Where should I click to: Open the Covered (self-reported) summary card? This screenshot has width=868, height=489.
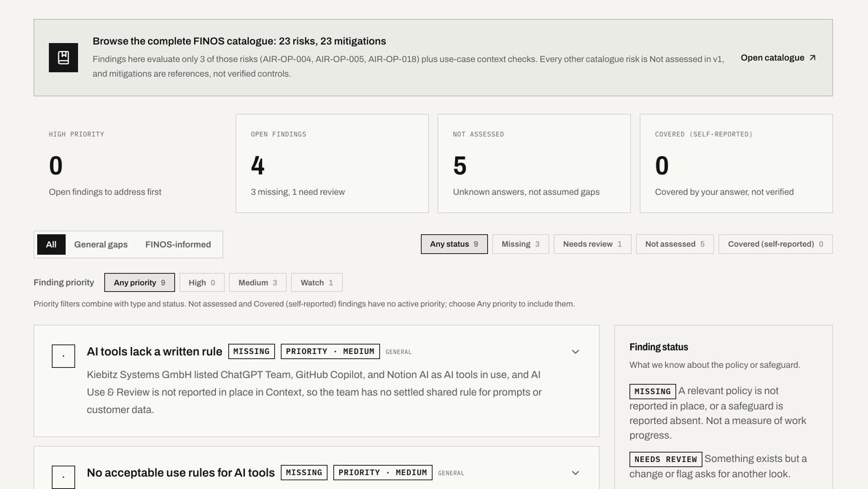[x=736, y=163]
